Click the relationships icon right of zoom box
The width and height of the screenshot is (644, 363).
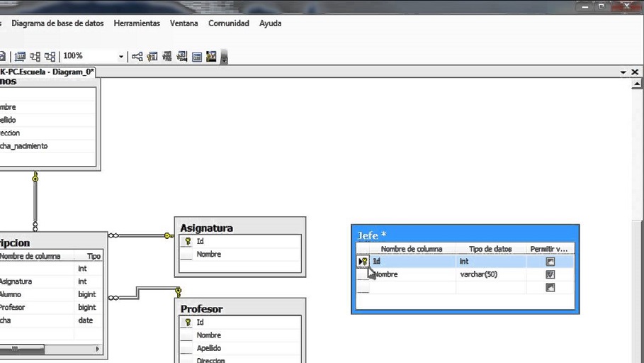coord(137,57)
